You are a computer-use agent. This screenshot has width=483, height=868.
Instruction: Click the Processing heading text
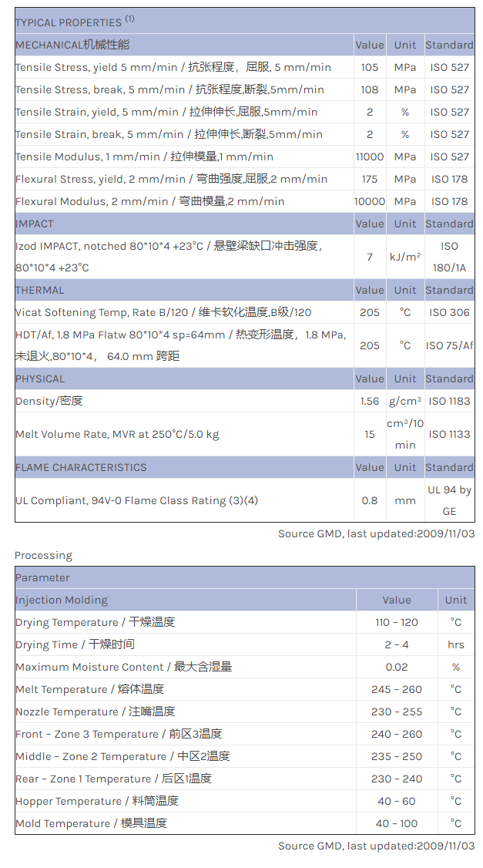click(43, 555)
